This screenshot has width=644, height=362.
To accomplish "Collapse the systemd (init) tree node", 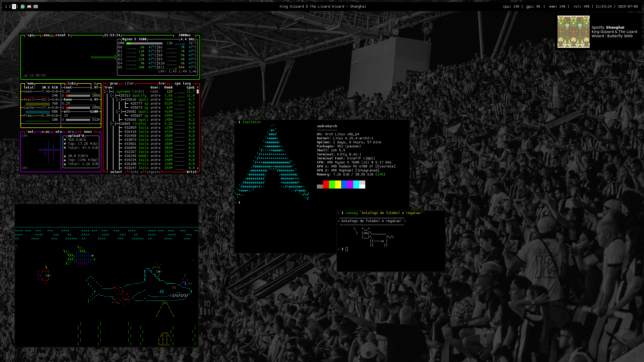I will (107, 92).
